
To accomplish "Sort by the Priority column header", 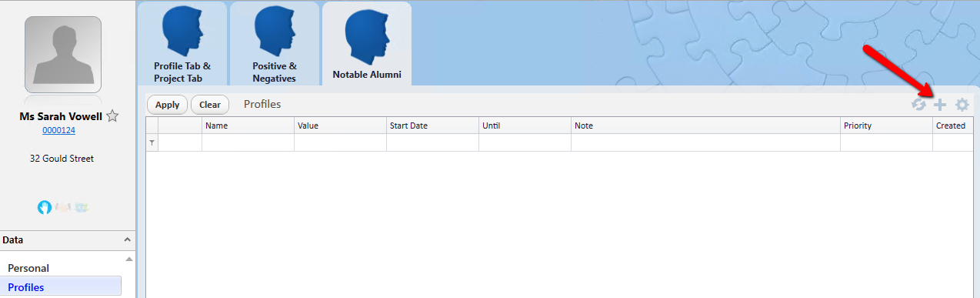I will click(886, 126).
